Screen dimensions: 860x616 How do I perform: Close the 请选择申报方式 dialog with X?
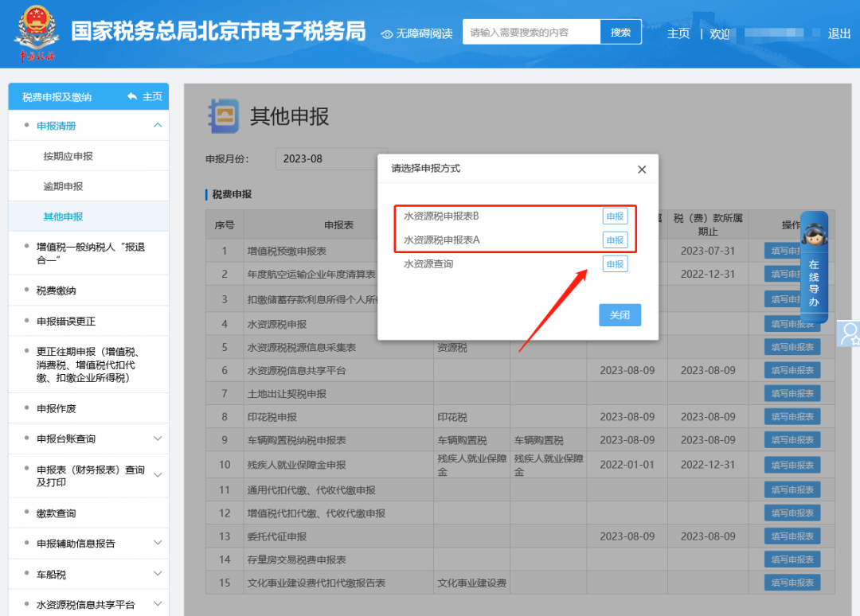[642, 170]
